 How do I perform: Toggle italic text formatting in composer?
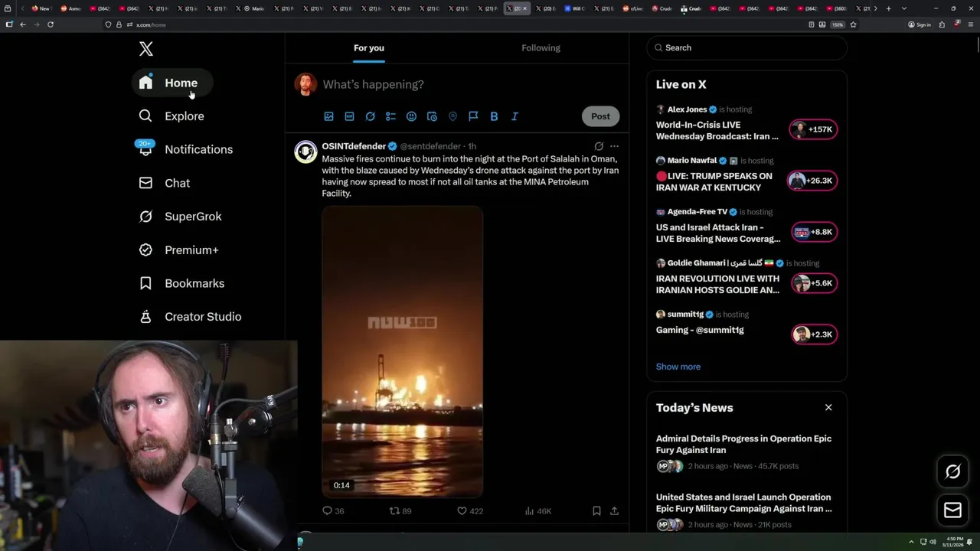tap(514, 116)
